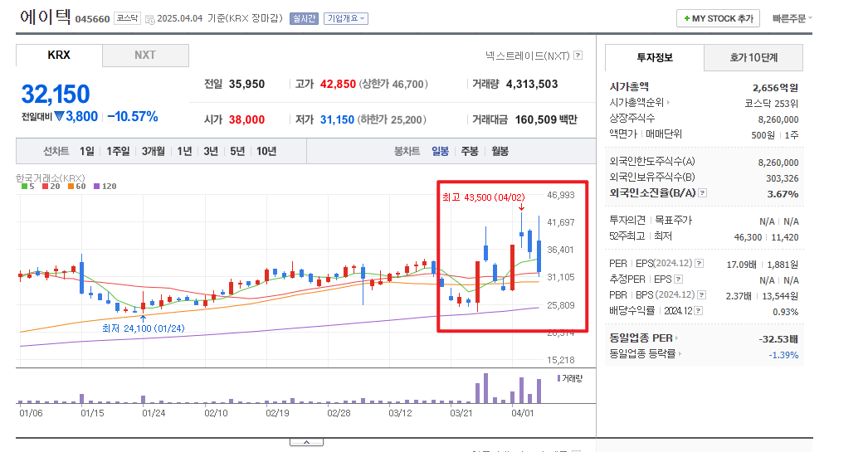Click the red 20-day moving average legend swatch
This screenshot has width=868, height=452.
pos(45,187)
